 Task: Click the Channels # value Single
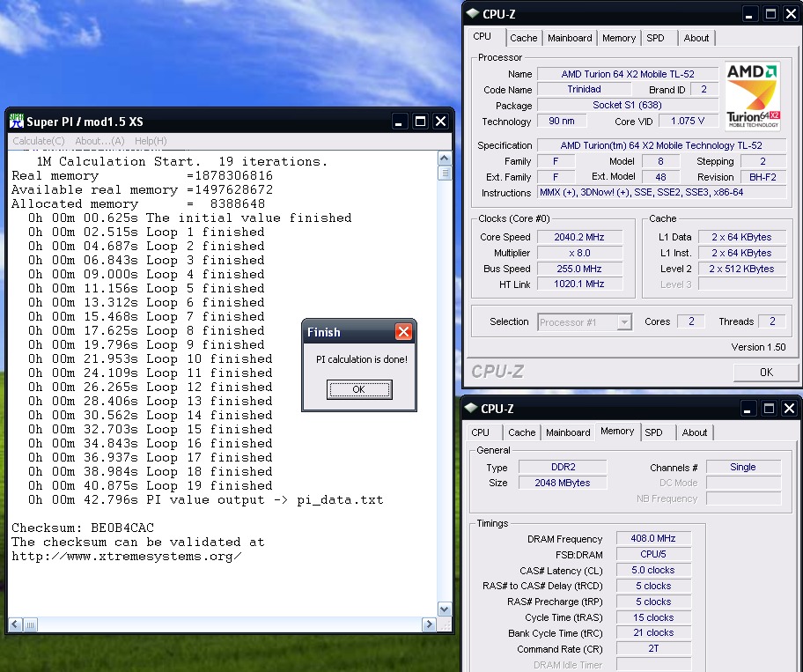click(743, 467)
